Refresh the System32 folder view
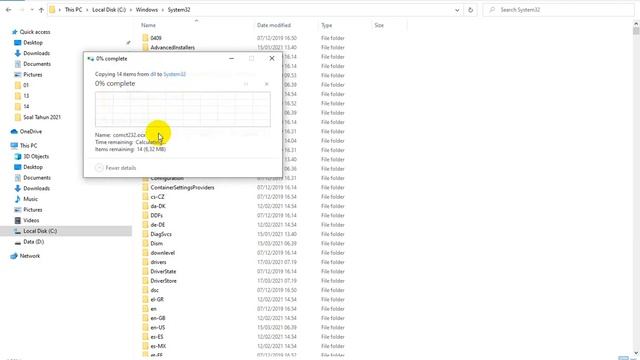 470,10
